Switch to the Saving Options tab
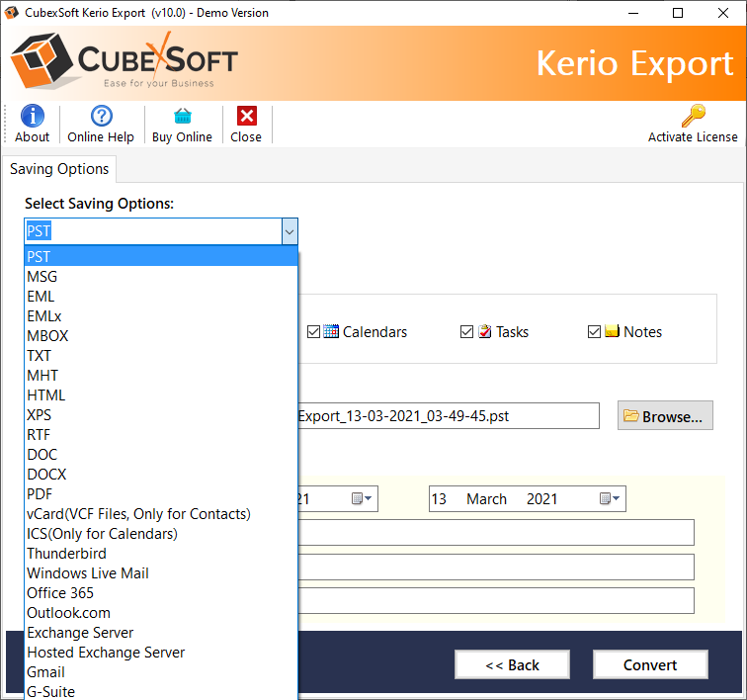 click(59, 169)
